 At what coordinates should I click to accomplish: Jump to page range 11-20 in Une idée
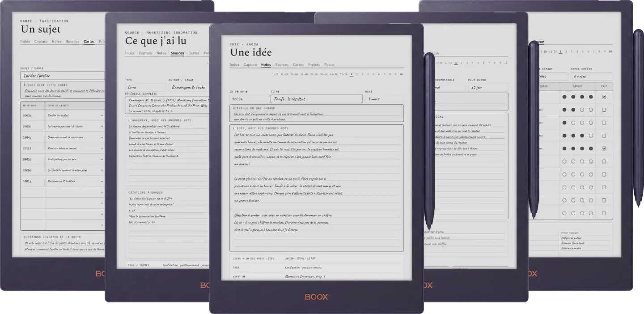[284, 74]
